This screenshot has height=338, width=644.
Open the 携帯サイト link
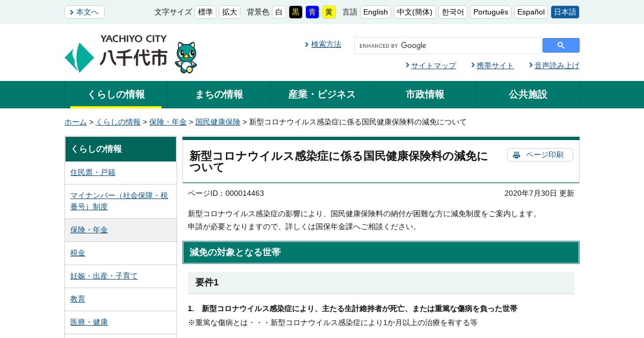click(495, 65)
